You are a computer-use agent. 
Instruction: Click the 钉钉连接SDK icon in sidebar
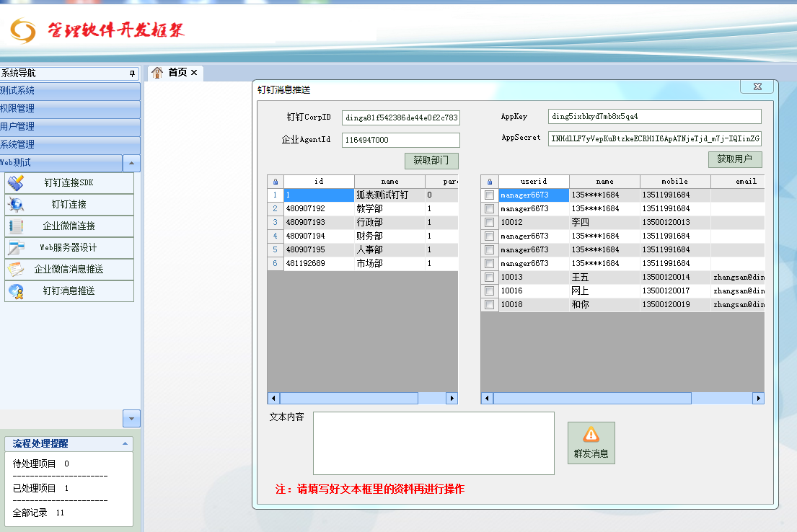[16, 183]
